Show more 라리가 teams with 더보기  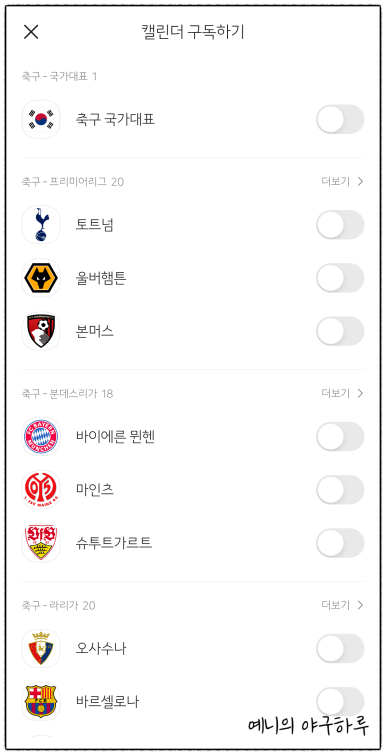(343, 605)
